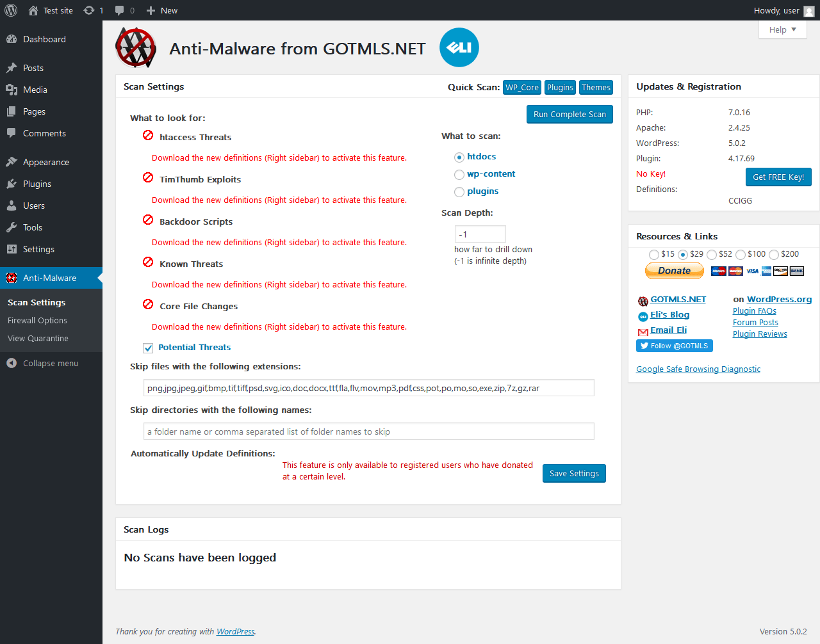Start the WP_Core quick scan

pyautogui.click(x=522, y=88)
